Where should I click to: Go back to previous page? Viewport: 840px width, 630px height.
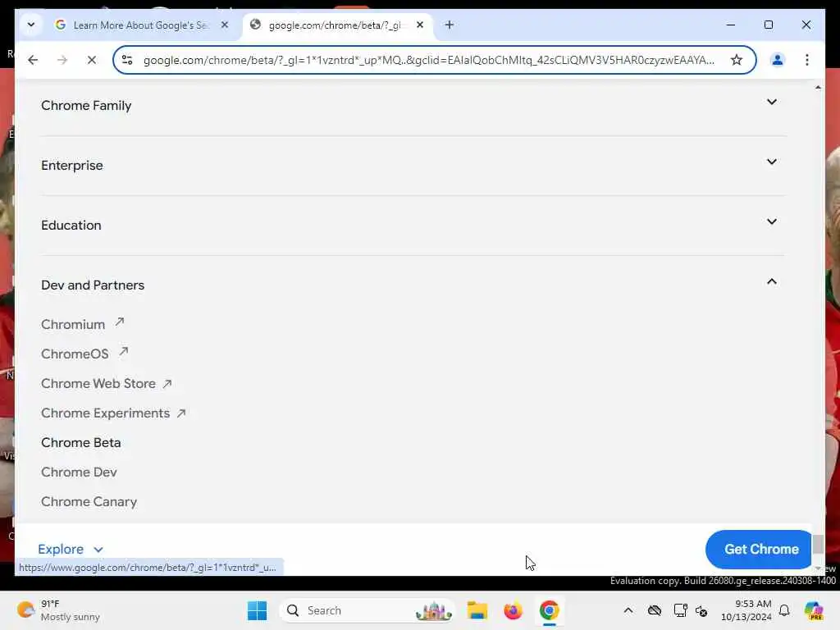[33, 60]
